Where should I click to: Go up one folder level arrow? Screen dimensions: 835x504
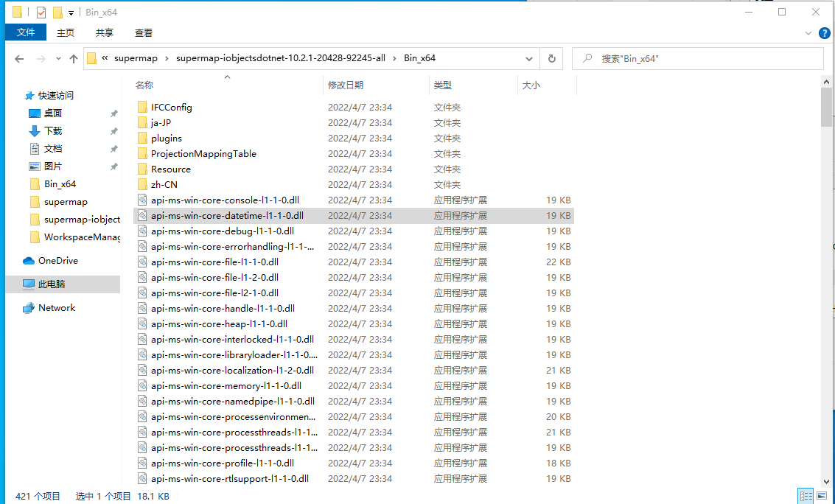74,58
